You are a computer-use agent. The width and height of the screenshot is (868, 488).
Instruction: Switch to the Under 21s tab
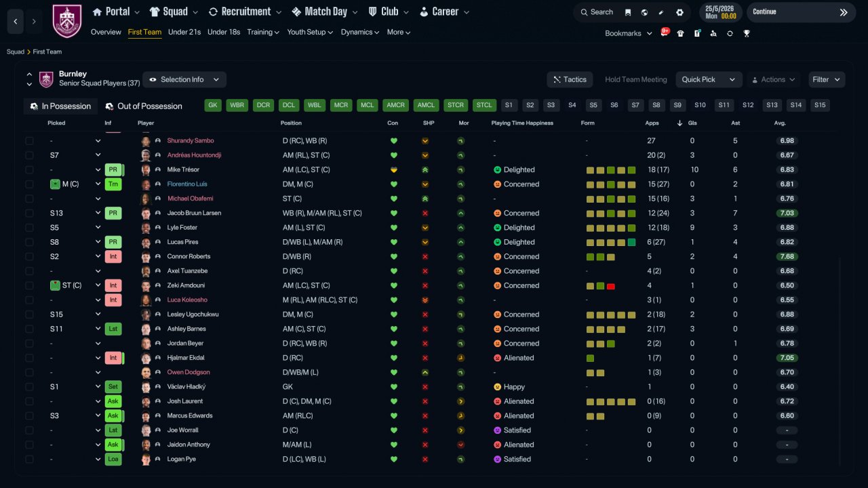[x=184, y=32]
